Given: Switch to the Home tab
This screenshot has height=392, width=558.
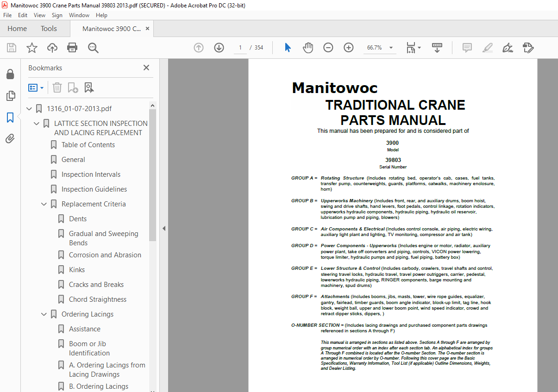Looking at the screenshot, I should [x=17, y=29].
